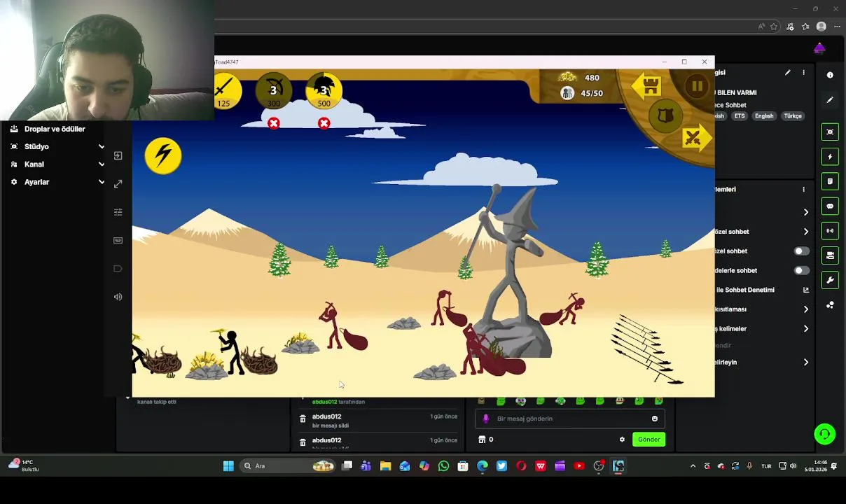Open the green chat bubble sidebar icon
Screen dimensions: 846x504
click(x=830, y=206)
